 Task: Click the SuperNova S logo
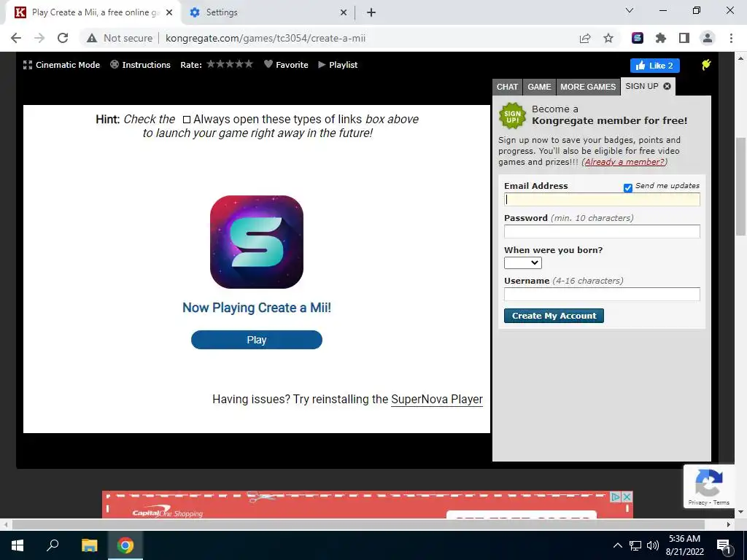click(257, 242)
